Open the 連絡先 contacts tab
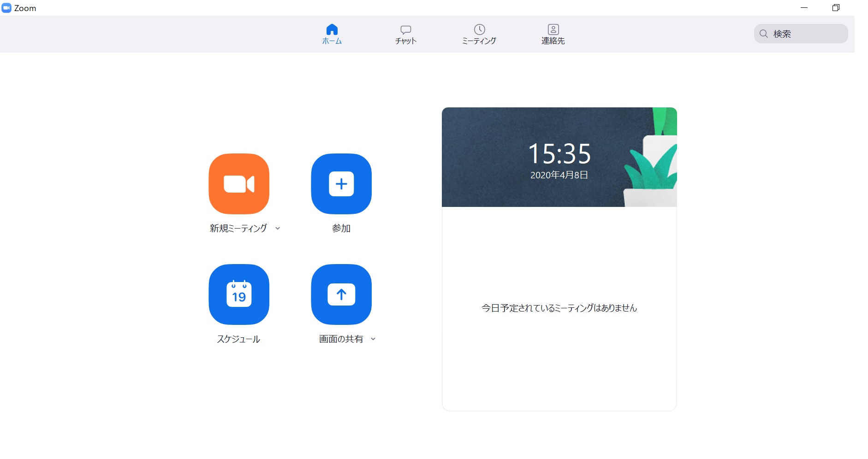Image resolution: width=868 pixels, height=459 pixels. tap(553, 34)
